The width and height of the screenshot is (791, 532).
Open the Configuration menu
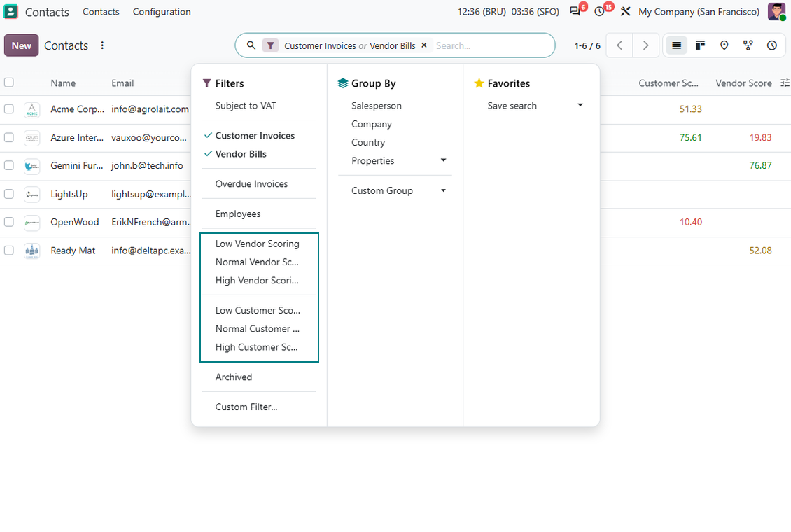162,12
